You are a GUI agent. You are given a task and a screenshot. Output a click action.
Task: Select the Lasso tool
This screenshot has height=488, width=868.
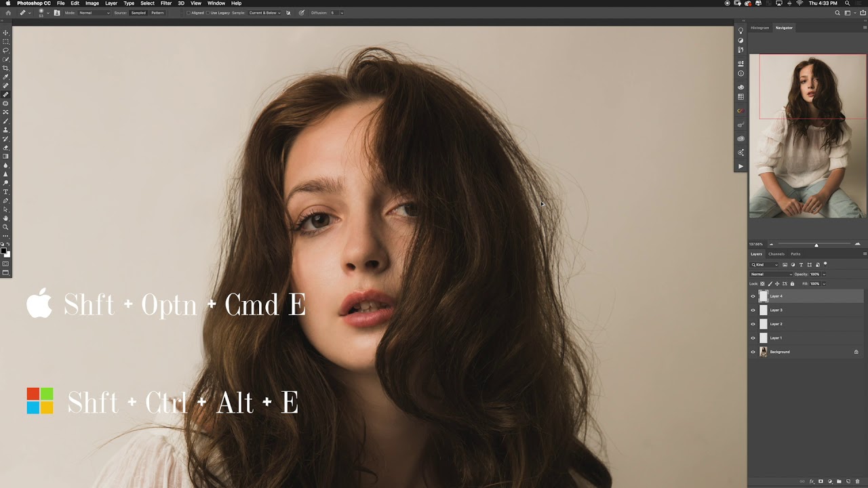[5, 50]
